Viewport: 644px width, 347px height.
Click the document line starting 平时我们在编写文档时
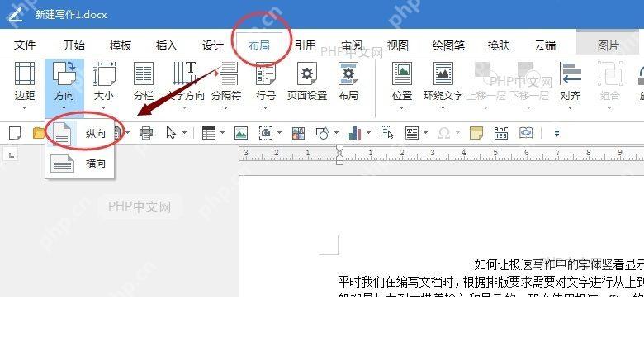490,282
